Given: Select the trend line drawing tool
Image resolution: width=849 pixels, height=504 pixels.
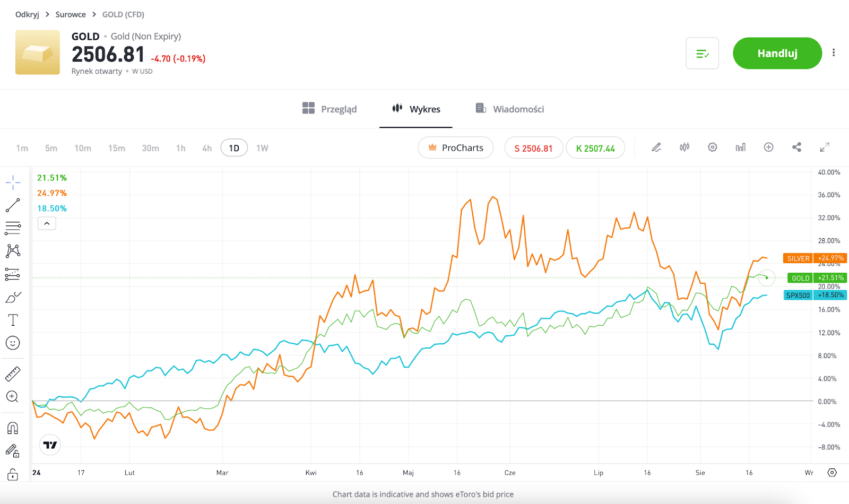Looking at the screenshot, I should click(x=13, y=205).
